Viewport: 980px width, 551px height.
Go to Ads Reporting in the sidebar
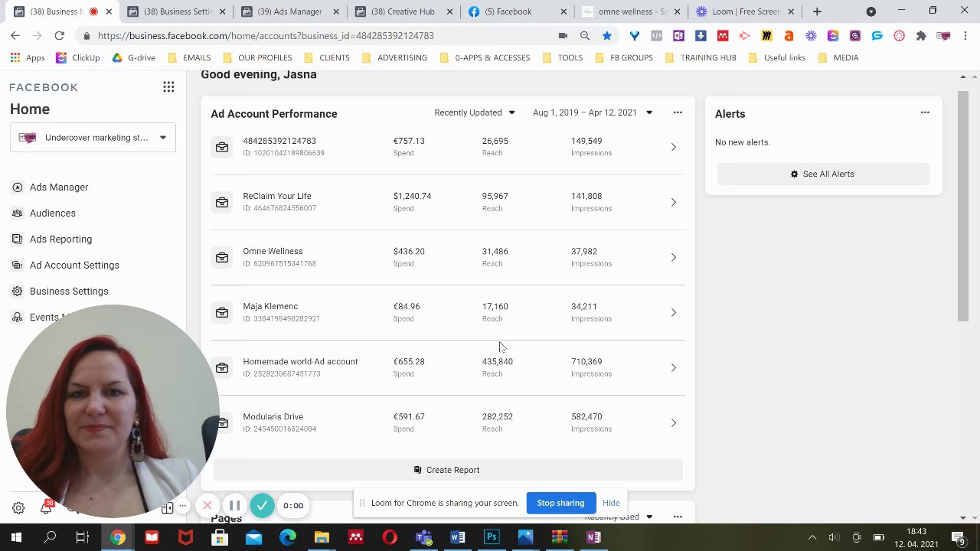(60, 239)
